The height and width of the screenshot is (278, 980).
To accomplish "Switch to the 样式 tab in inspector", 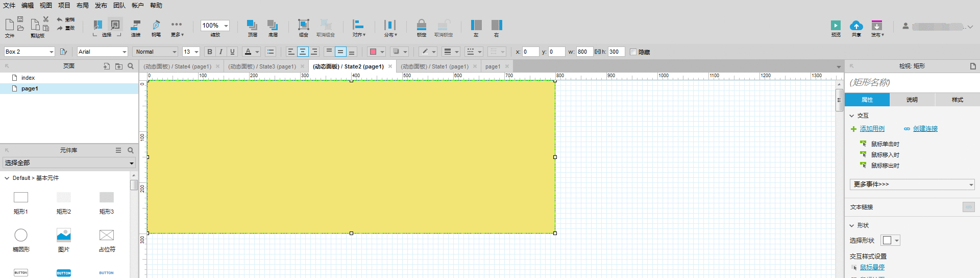I will click(958, 100).
